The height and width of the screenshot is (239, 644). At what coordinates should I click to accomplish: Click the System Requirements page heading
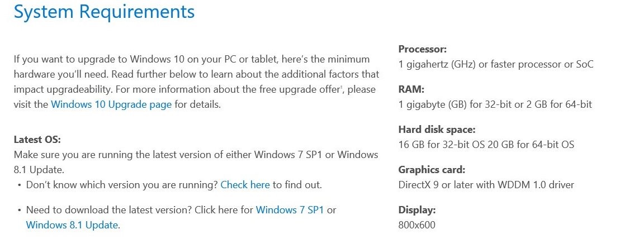point(104,12)
